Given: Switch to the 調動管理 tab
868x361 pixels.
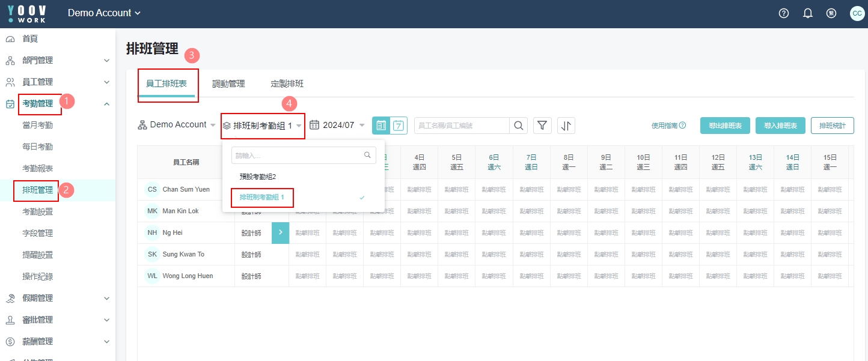Looking at the screenshot, I should click(x=228, y=84).
